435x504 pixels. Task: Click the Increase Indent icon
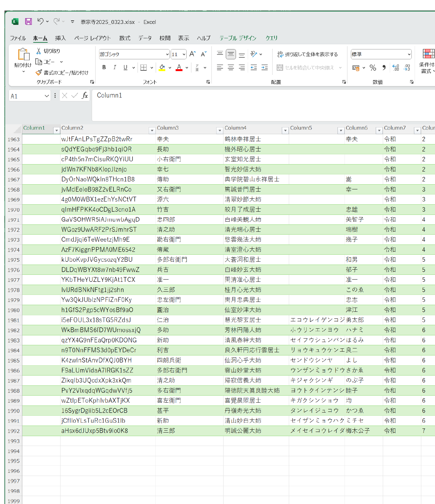[265, 68]
